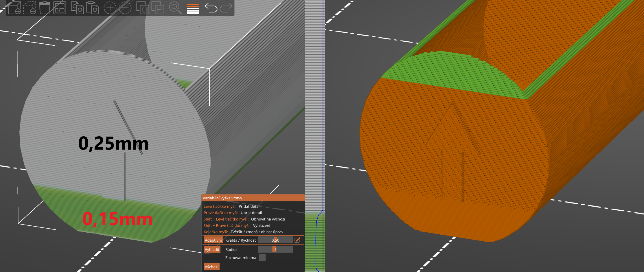Screen dimensions: 644x272
Task: Toggle the variable layer height tool
Action: [x=192, y=8]
